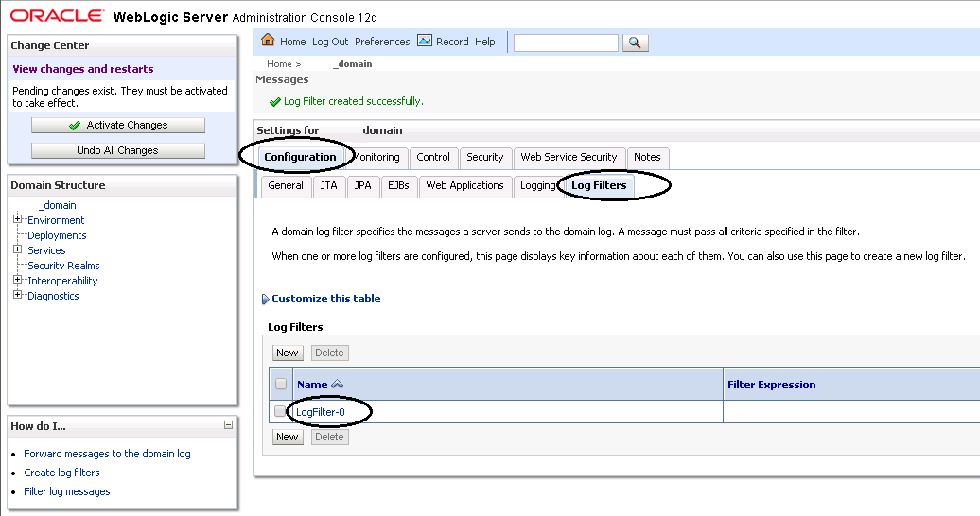Click View changes and restarts link

coord(83,69)
